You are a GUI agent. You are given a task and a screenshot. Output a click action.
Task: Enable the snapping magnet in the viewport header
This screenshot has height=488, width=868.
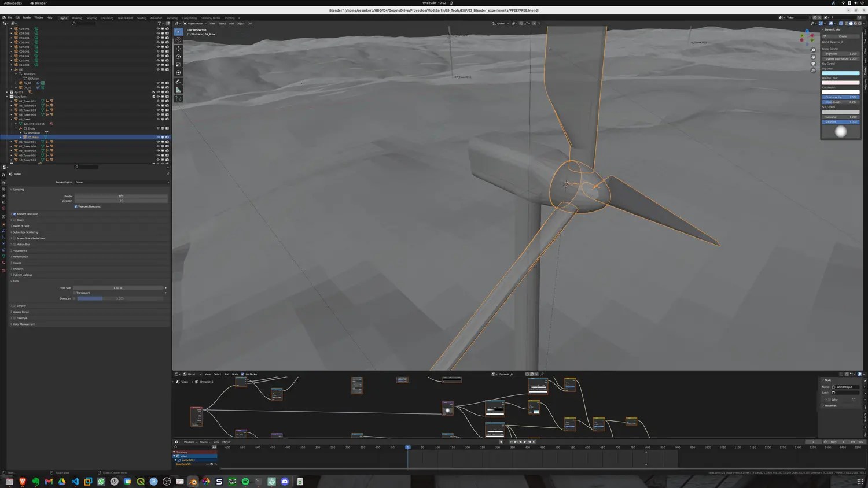(x=521, y=24)
